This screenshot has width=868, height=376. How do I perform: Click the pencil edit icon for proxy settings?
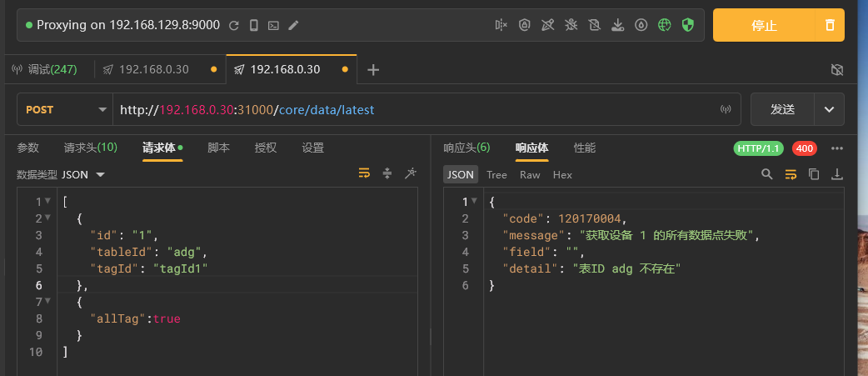[293, 25]
